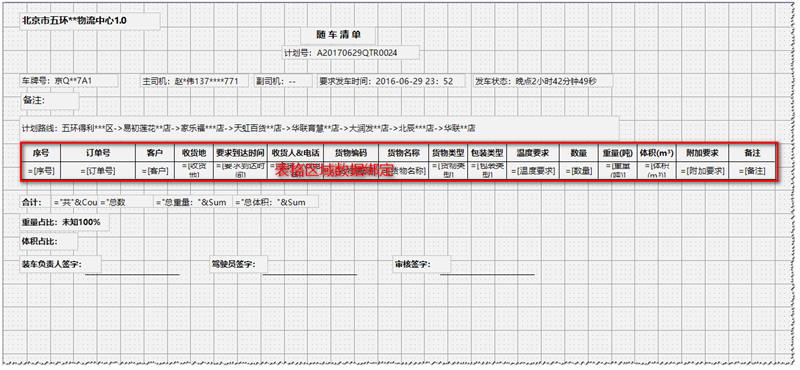Select the '序号' column header cell
The width and height of the screenshot is (800, 370).
click(x=41, y=153)
